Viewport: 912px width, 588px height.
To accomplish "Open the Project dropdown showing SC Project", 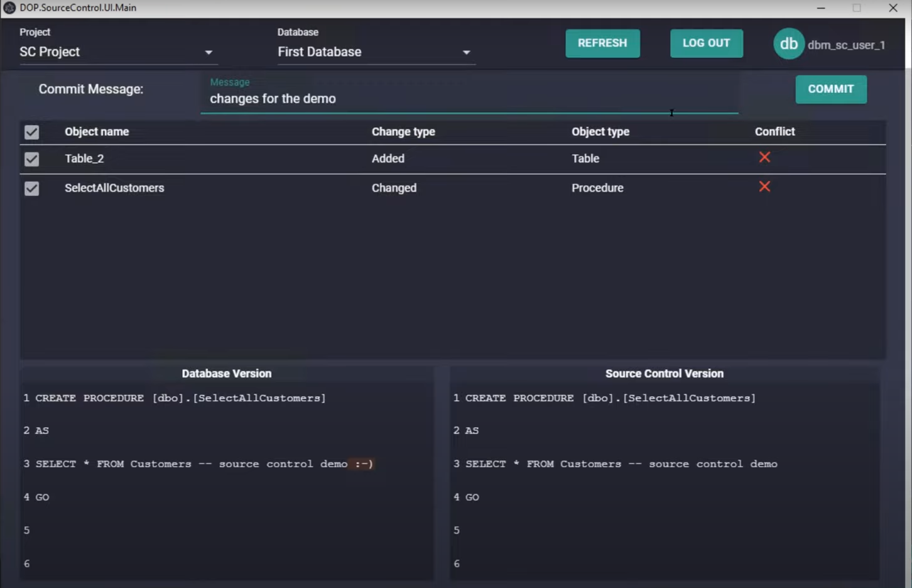I will (x=118, y=52).
